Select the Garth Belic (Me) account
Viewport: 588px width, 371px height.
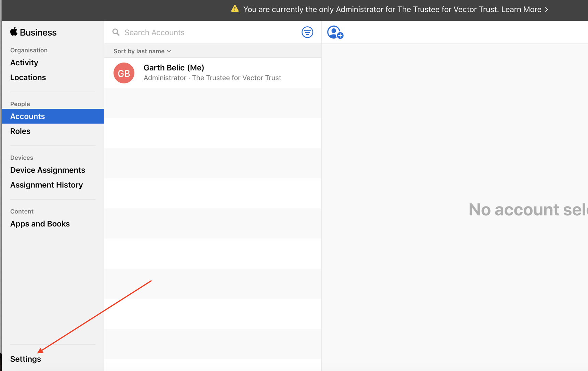click(x=212, y=72)
